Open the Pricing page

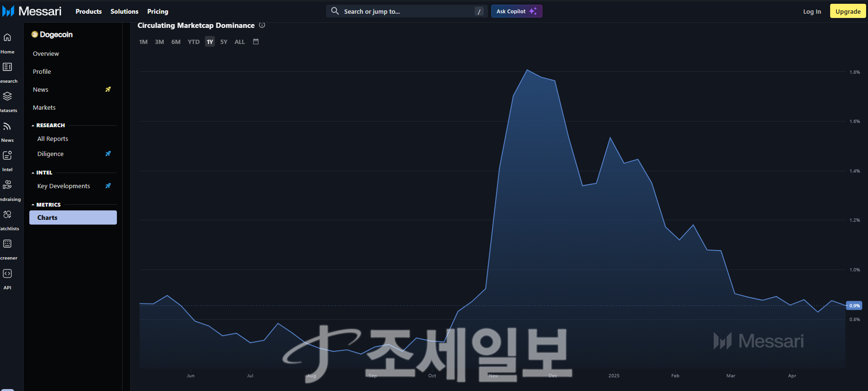(158, 11)
